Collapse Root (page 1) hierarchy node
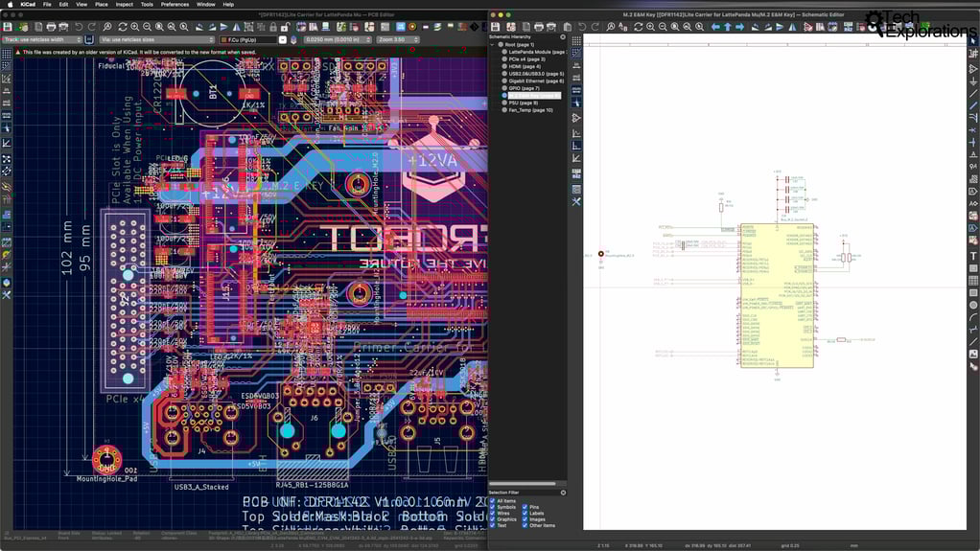The image size is (980, 551). pos(492,45)
